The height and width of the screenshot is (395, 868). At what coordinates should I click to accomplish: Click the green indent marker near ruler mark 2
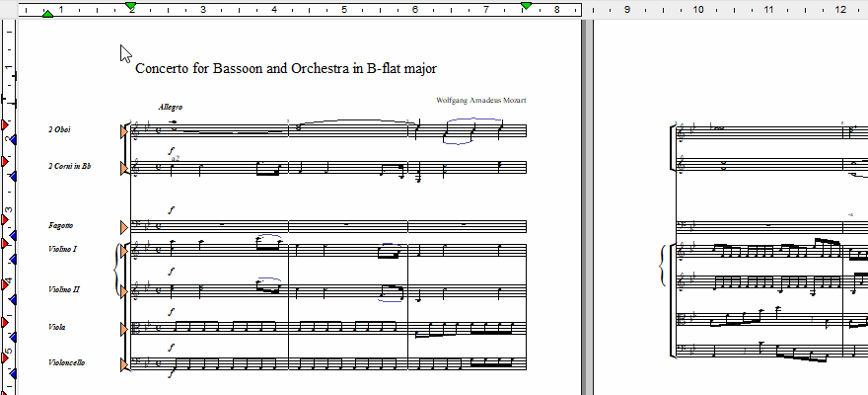[x=131, y=6]
